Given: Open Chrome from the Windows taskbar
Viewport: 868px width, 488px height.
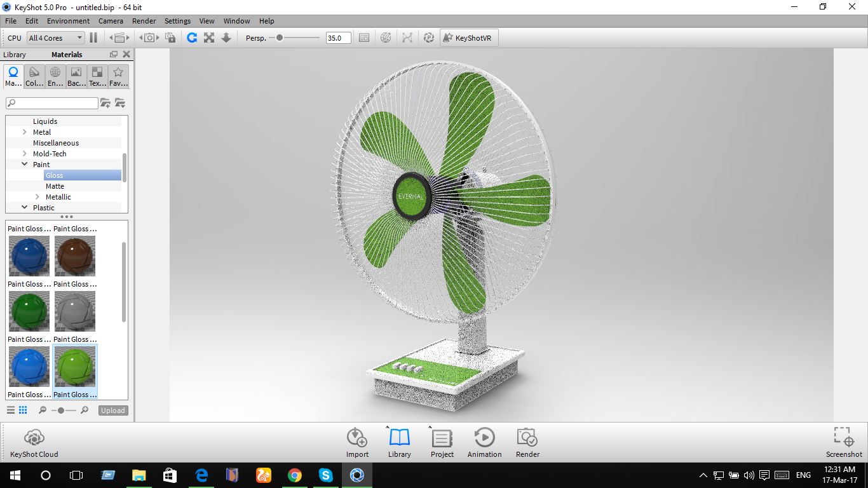Looking at the screenshot, I should pos(295,475).
